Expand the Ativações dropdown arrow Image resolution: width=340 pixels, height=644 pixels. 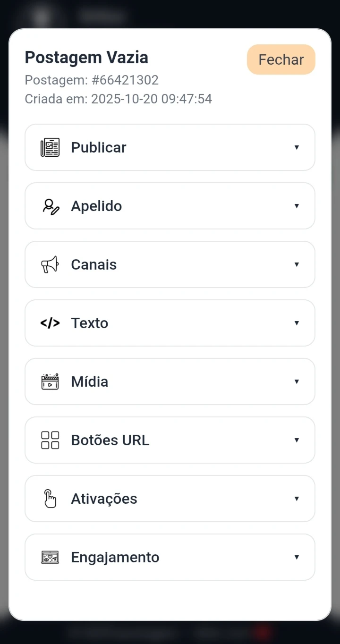297,499
